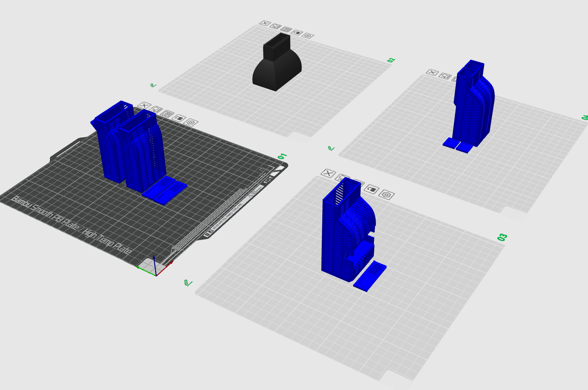Toggle the lock on plate 02

297,33
